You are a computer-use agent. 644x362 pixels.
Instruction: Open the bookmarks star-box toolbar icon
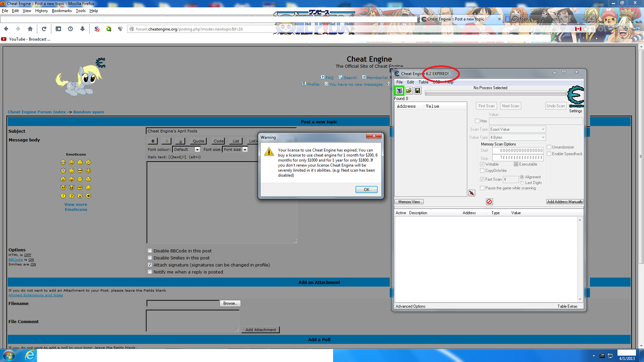click(58, 29)
